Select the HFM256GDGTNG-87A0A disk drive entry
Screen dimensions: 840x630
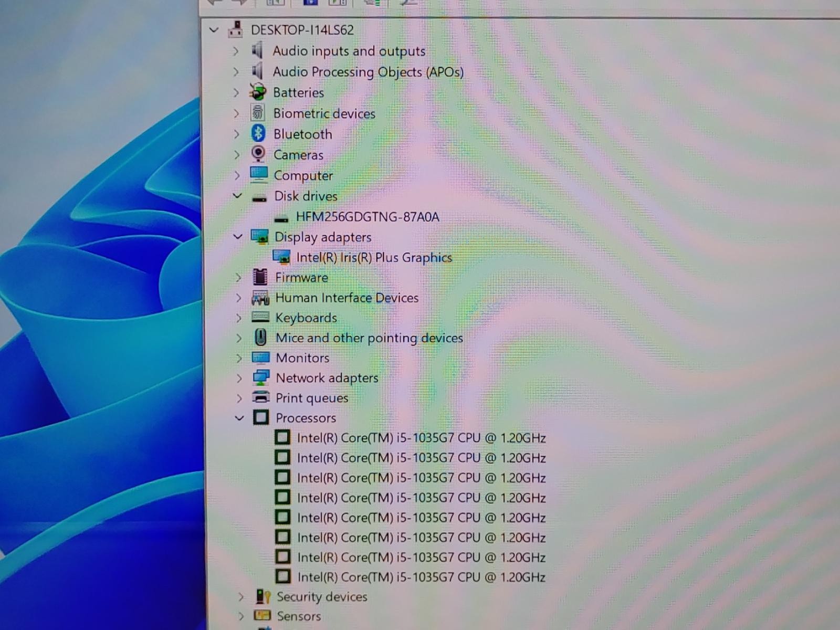pos(367,216)
